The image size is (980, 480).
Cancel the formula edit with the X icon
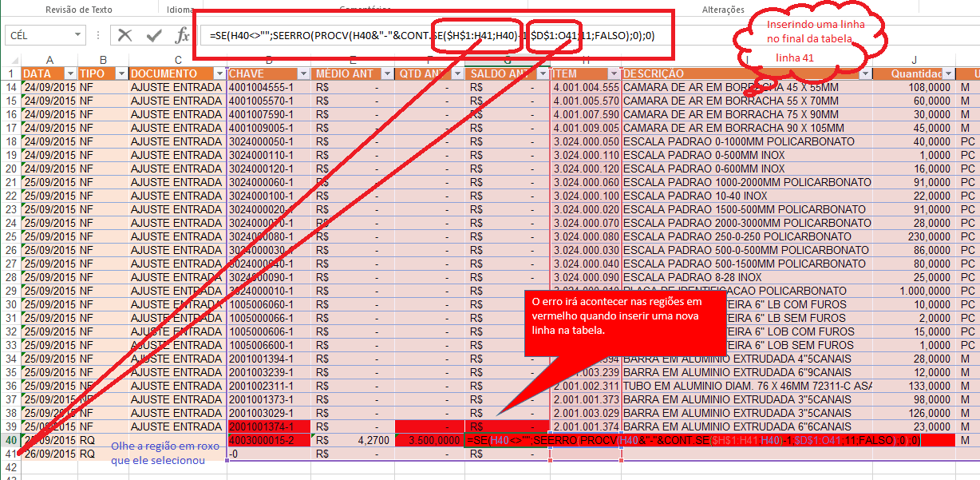(124, 35)
